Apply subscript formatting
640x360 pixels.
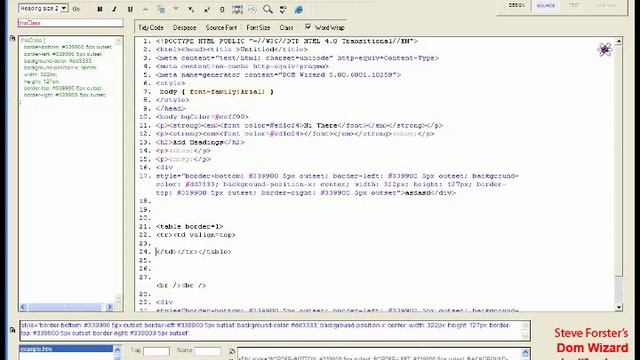(x=191, y=9)
